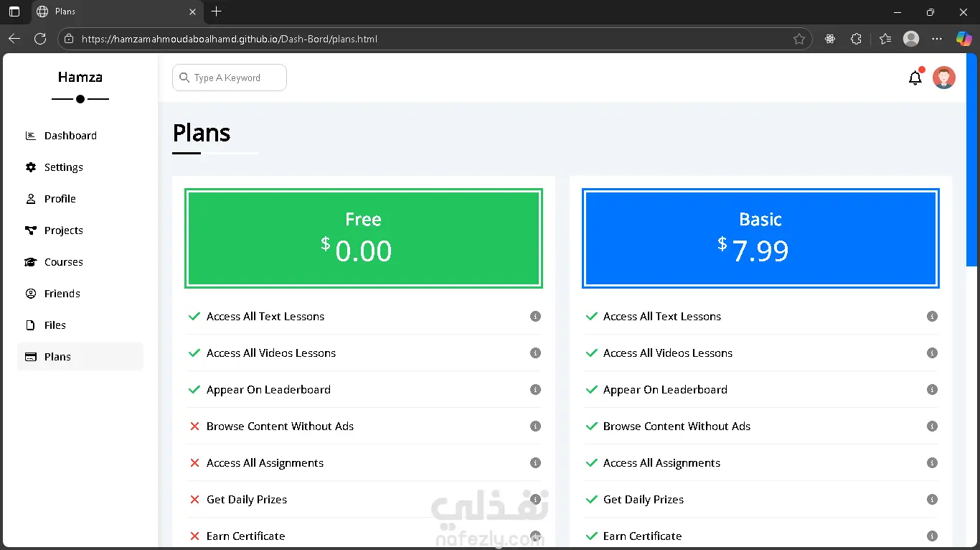
Task: Click info icon for Free Appear On Leaderboard
Action: pyautogui.click(x=535, y=389)
